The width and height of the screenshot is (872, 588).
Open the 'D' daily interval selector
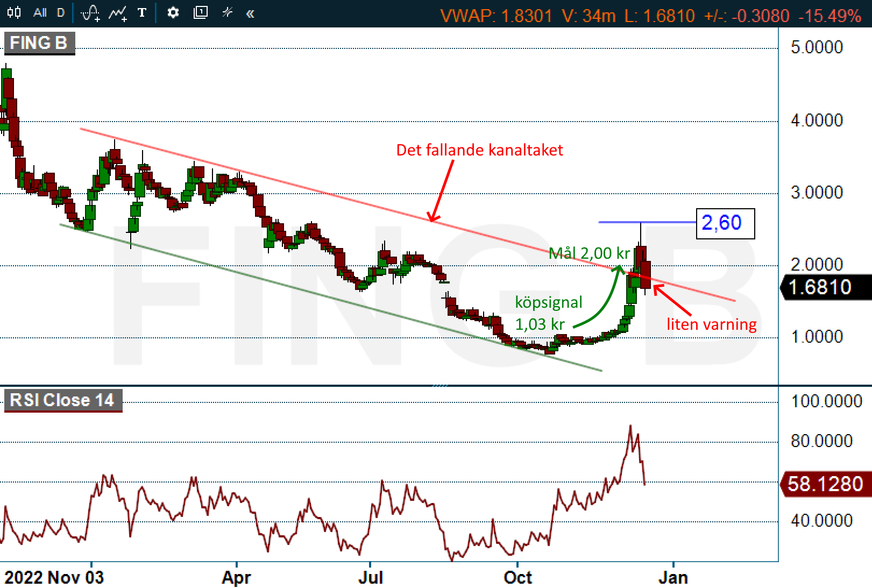61,12
